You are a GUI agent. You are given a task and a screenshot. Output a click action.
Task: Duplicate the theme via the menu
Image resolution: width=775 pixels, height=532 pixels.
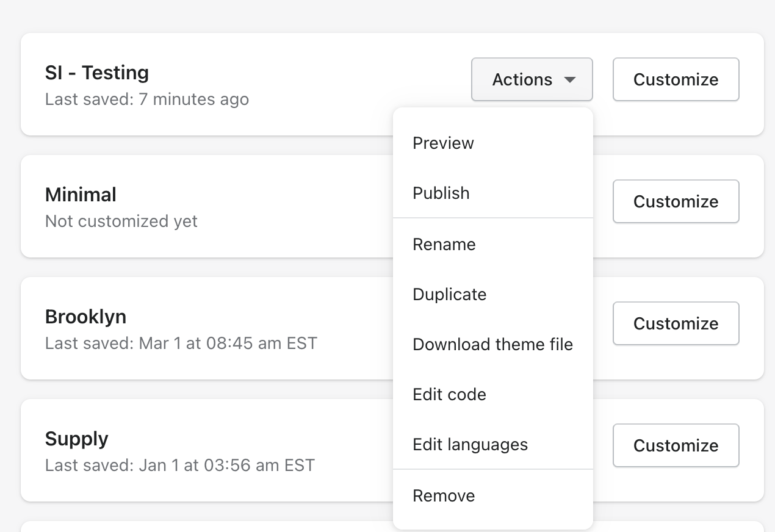click(x=450, y=295)
